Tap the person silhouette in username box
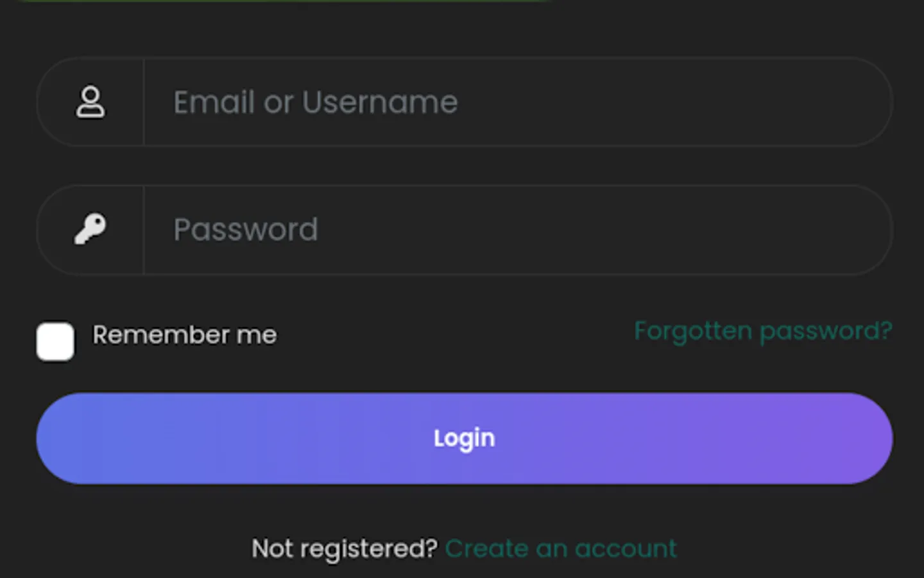Viewport: 924px width, 578px height. tap(90, 102)
